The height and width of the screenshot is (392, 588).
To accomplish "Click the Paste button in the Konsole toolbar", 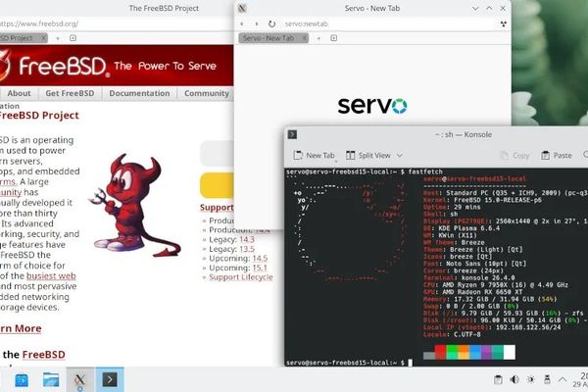I will tap(557, 155).
